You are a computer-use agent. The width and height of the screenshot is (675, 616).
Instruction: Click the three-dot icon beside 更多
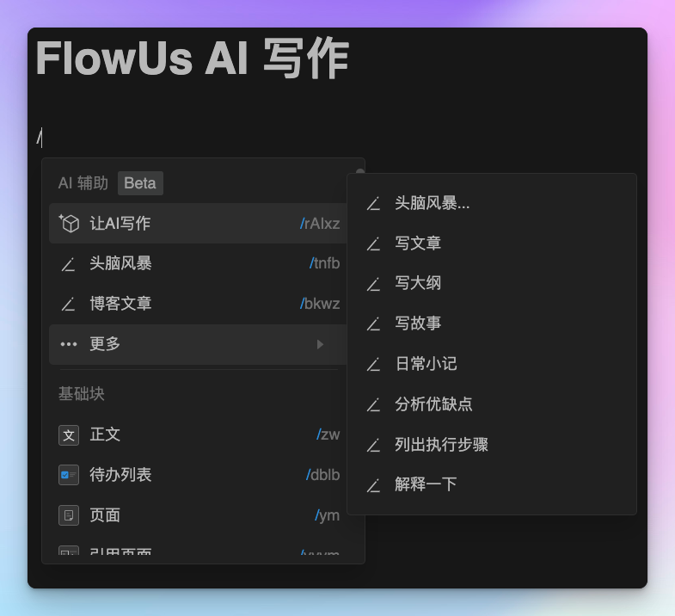[69, 344]
